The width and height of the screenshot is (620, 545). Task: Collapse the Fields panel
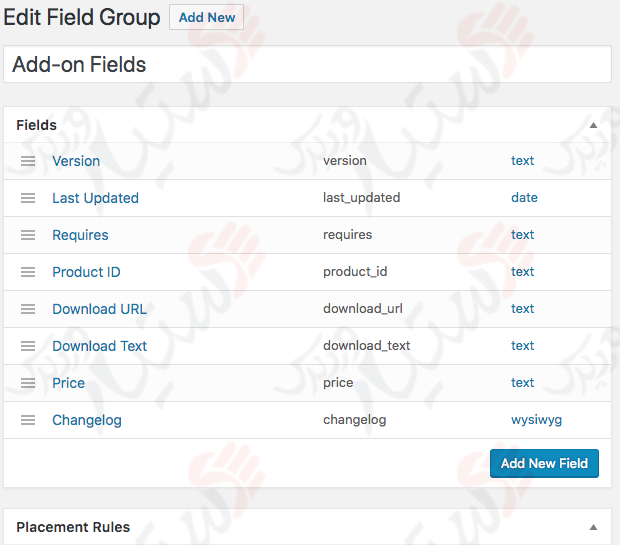point(593,126)
